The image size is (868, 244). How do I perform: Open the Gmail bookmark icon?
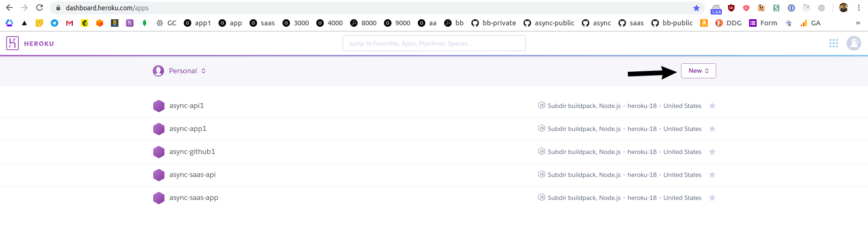pyautogui.click(x=70, y=23)
